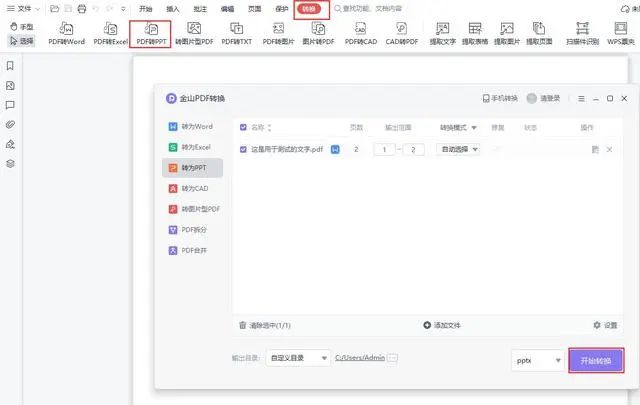Screen dimensions: 640x405
Task: Switch to the 页面 ribbon tab
Action: [x=255, y=9]
